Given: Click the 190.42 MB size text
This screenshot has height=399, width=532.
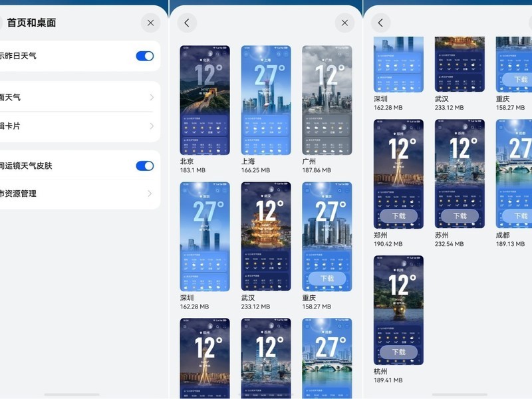Looking at the screenshot, I should tap(388, 244).
